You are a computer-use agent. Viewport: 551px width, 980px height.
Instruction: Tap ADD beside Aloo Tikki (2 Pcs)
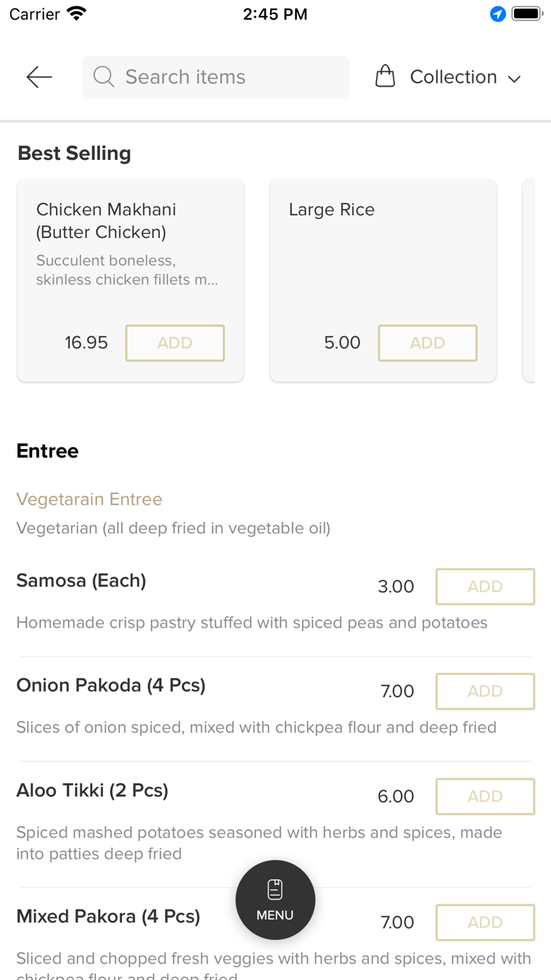pos(485,796)
